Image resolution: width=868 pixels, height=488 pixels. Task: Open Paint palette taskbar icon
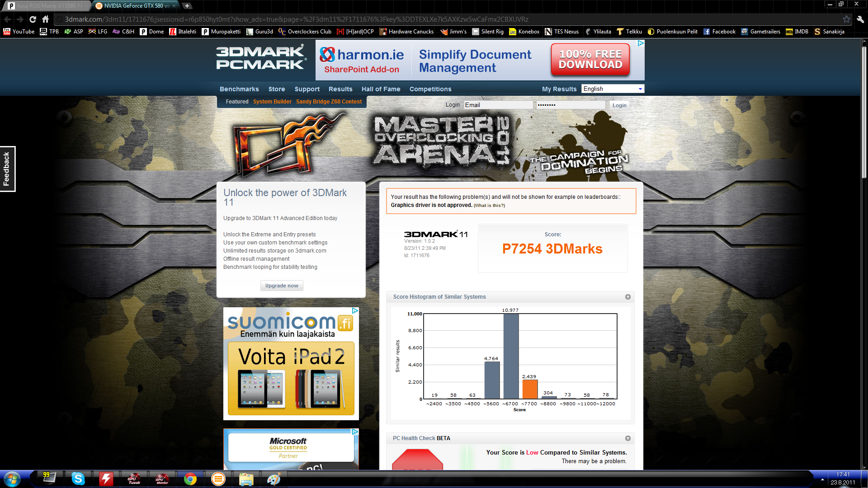pos(274,479)
